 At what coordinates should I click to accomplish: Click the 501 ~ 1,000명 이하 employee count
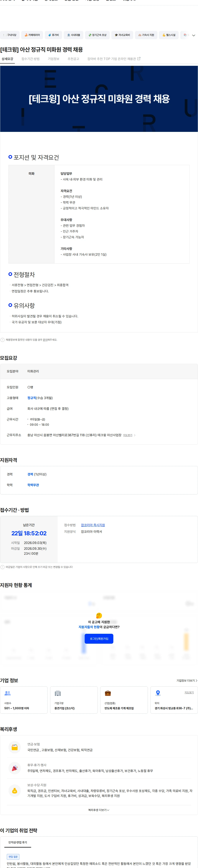(16, 708)
